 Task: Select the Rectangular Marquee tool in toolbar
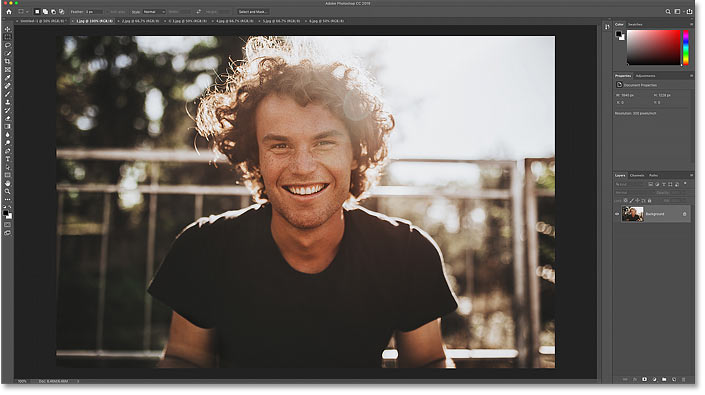pos(7,37)
